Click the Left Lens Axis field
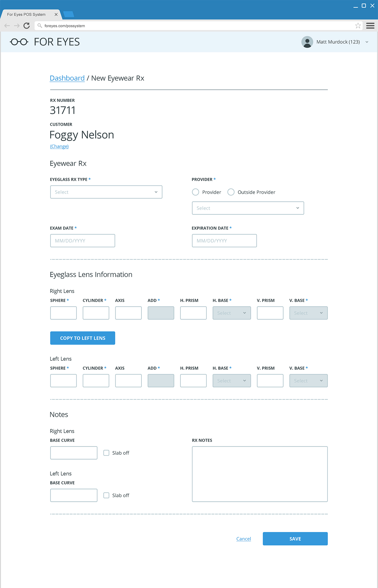Image resolution: width=378 pixels, height=588 pixels. pos(128,381)
